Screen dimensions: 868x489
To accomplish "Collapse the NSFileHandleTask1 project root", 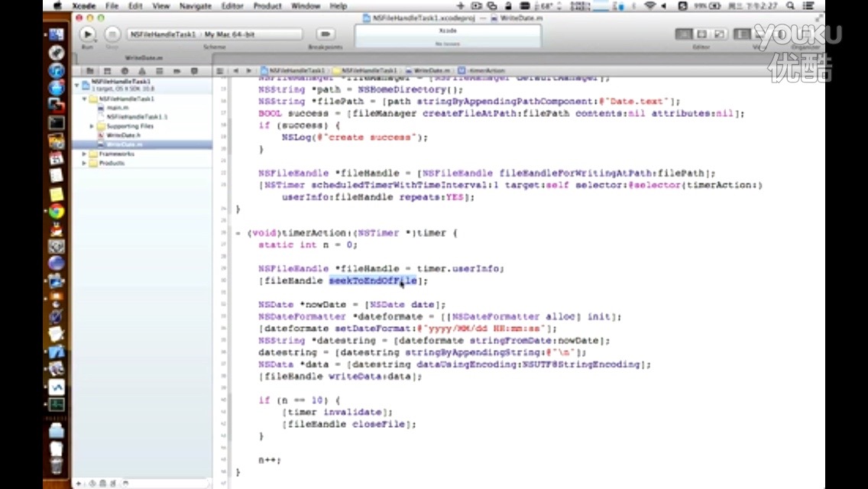I will (x=77, y=85).
